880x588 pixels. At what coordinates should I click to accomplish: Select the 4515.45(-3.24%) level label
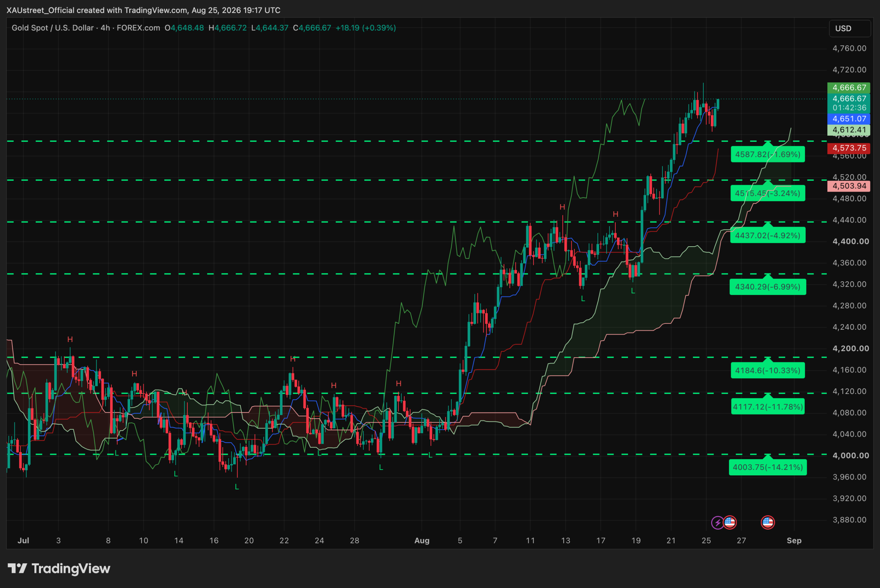coord(768,193)
